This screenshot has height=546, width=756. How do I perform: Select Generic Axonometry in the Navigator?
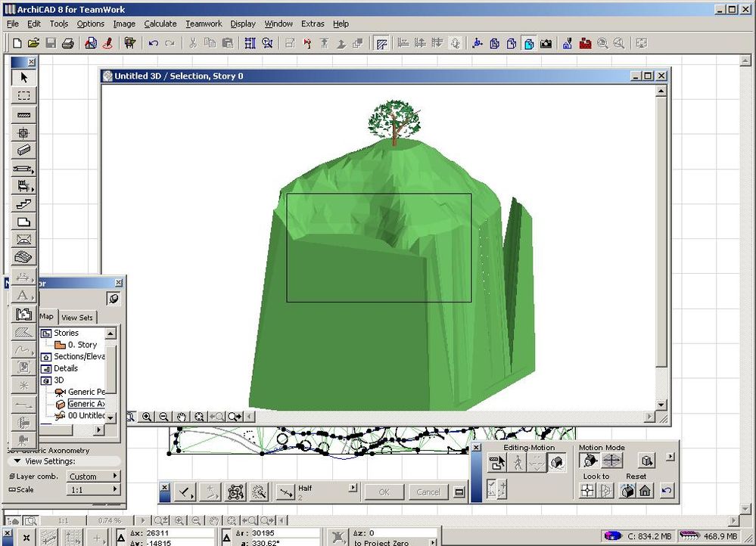coord(86,404)
